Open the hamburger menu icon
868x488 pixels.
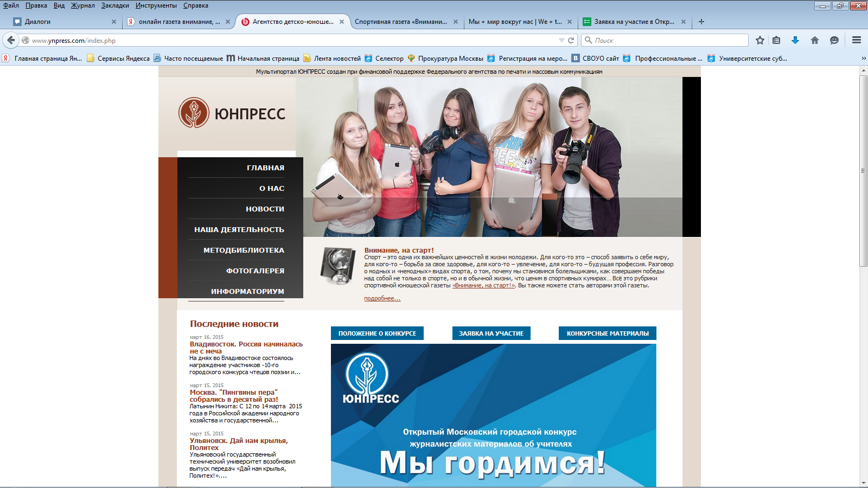[x=857, y=40]
